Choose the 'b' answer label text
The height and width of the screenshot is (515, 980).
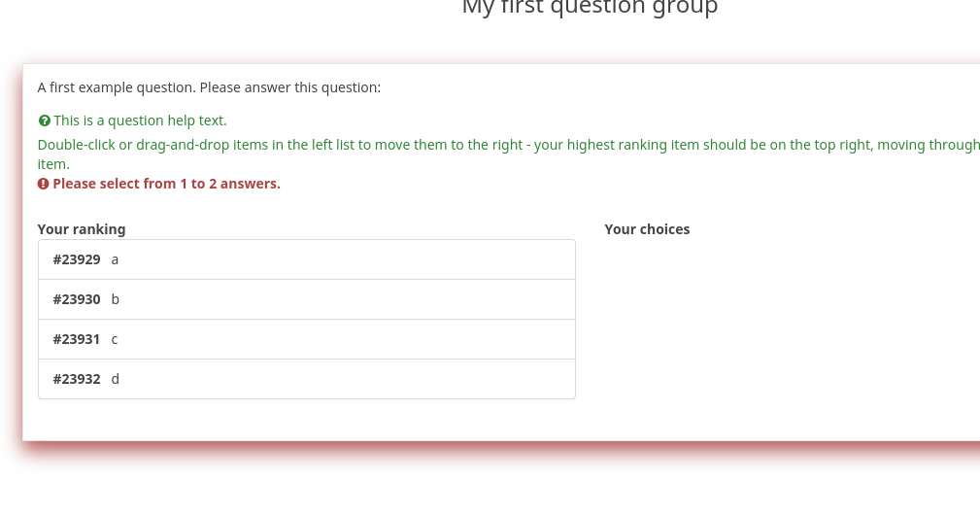coord(115,299)
